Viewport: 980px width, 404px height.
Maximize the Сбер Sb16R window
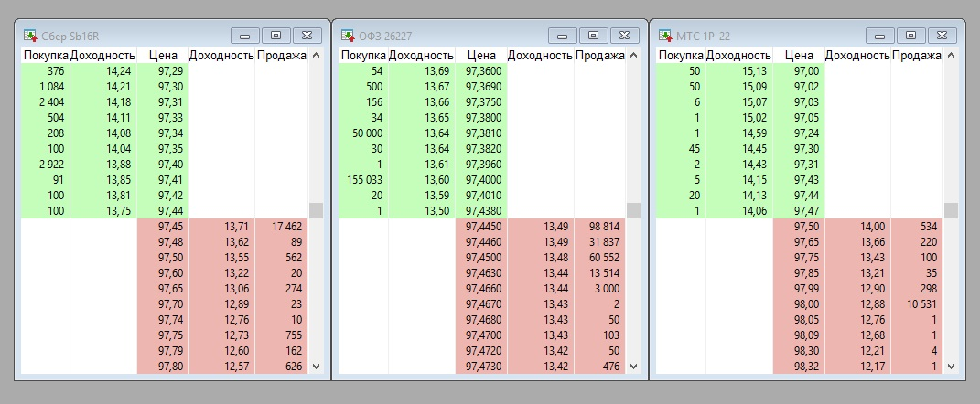click(276, 36)
